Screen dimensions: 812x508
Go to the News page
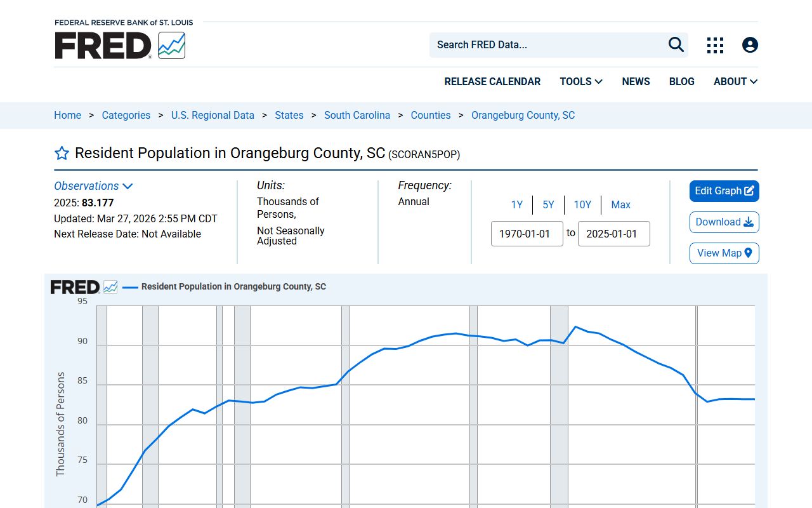click(636, 81)
